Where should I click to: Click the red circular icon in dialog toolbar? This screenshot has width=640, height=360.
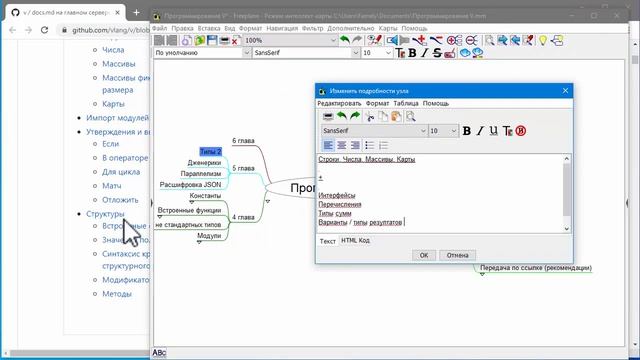(x=521, y=131)
